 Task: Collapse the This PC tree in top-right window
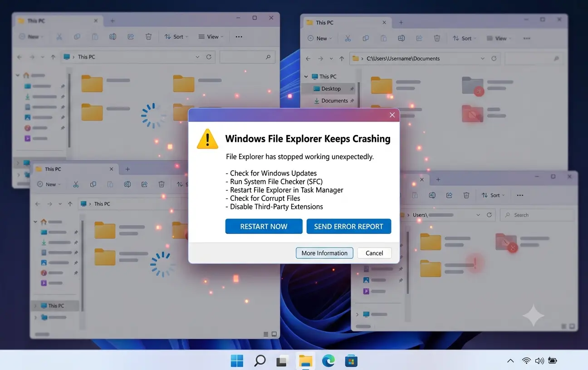click(x=307, y=77)
